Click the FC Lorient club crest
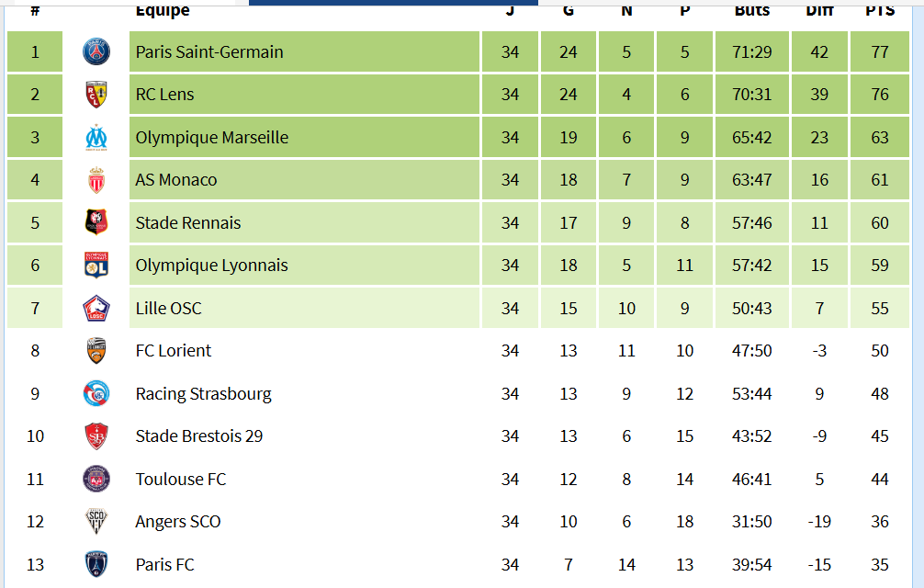The width and height of the screenshot is (924, 588). pos(96,351)
